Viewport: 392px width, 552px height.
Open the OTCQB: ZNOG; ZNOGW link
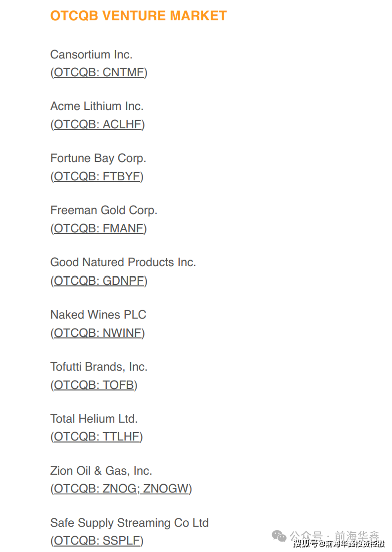pos(121,489)
